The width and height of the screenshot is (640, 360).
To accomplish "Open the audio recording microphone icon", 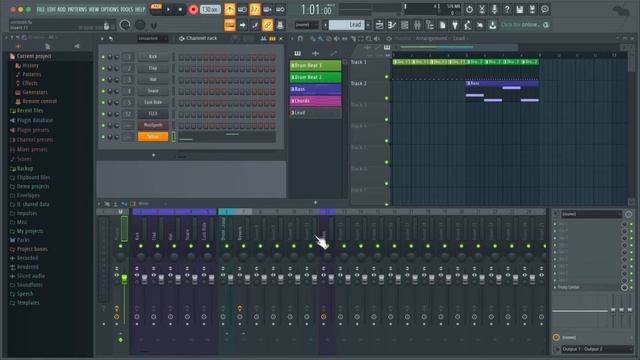I will (x=494, y=9).
